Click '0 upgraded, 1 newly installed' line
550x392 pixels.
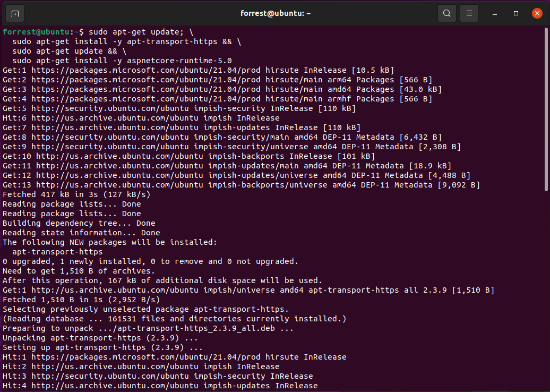pyautogui.click(x=150, y=261)
